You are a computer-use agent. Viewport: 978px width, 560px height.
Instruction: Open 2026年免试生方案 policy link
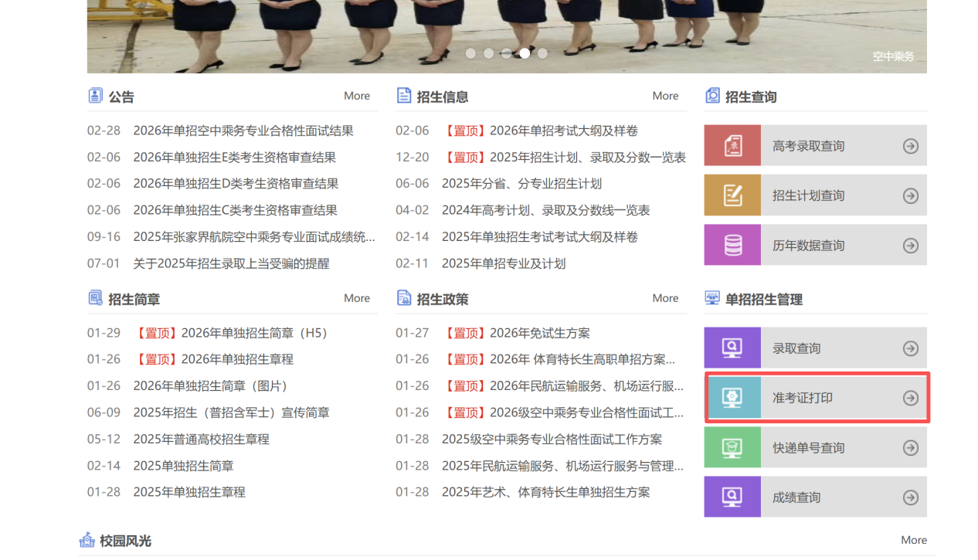[539, 333]
